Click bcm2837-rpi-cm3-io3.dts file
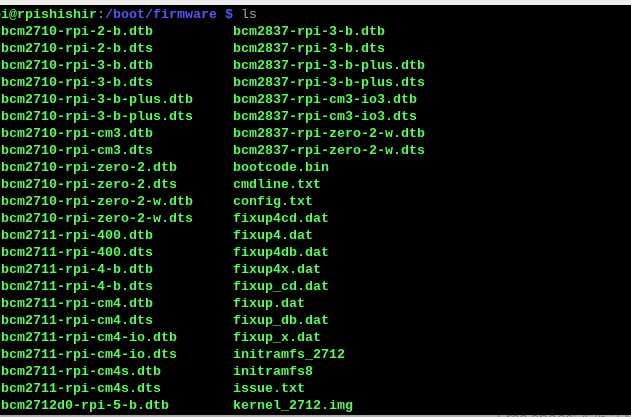Screen dimensions: 631x417 pos(325,116)
